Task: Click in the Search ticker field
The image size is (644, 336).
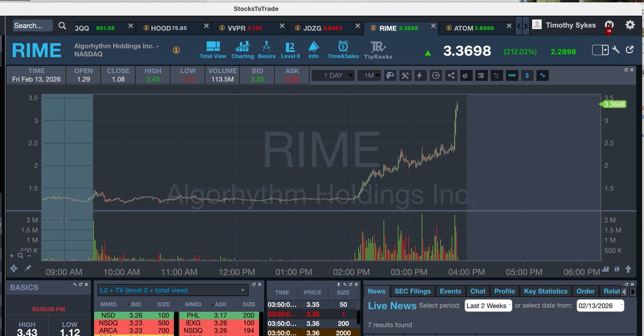Action: (33, 25)
